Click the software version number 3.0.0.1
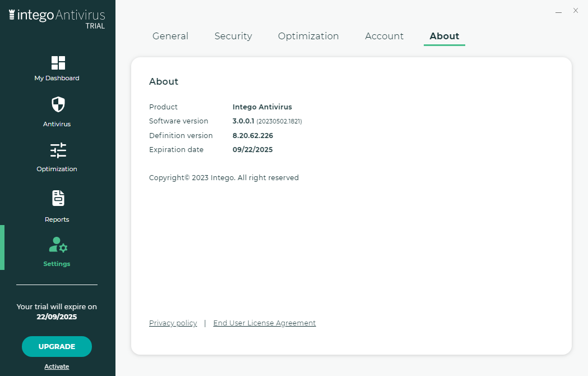Image resolution: width=588 pixels, height=376 pixels. [x=243, y=121]
